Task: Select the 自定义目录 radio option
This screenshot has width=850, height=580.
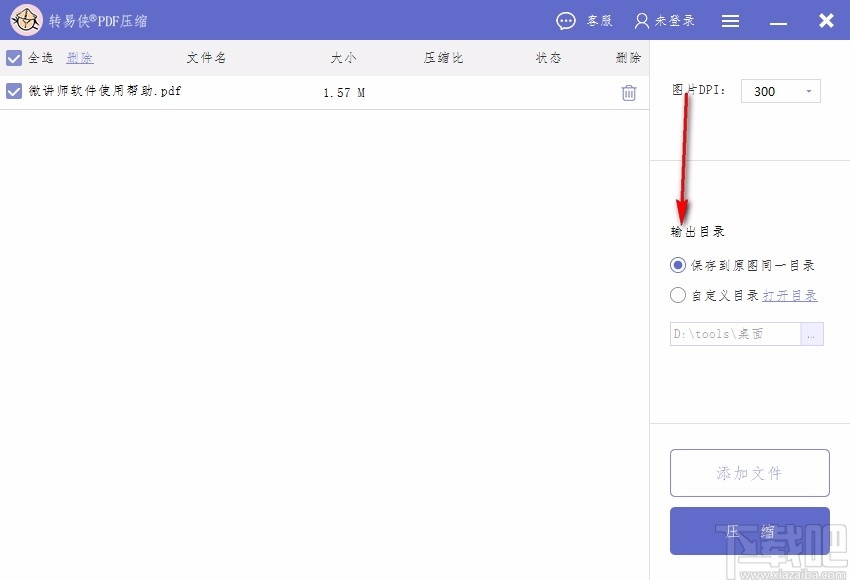Action: pos(677,294)
